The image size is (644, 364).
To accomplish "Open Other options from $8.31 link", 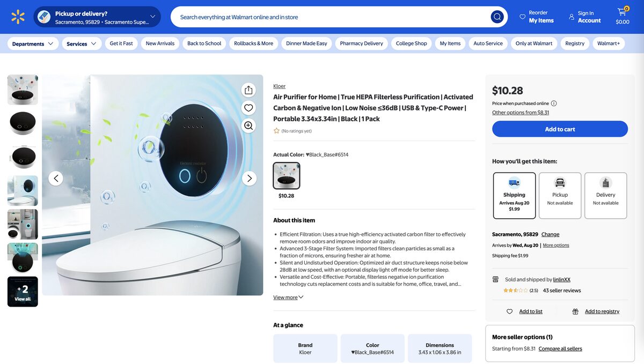I will click(x=521, y=113).
